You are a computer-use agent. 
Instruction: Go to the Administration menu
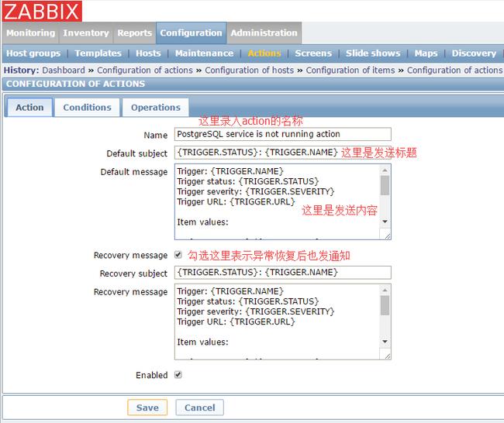click(x=264, y=33)
